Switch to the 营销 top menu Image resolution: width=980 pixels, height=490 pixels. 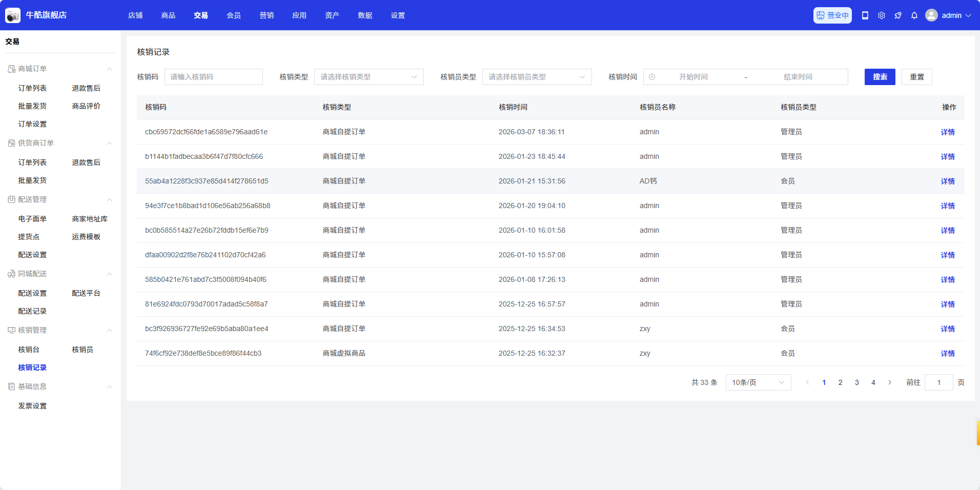pos(267,15)
